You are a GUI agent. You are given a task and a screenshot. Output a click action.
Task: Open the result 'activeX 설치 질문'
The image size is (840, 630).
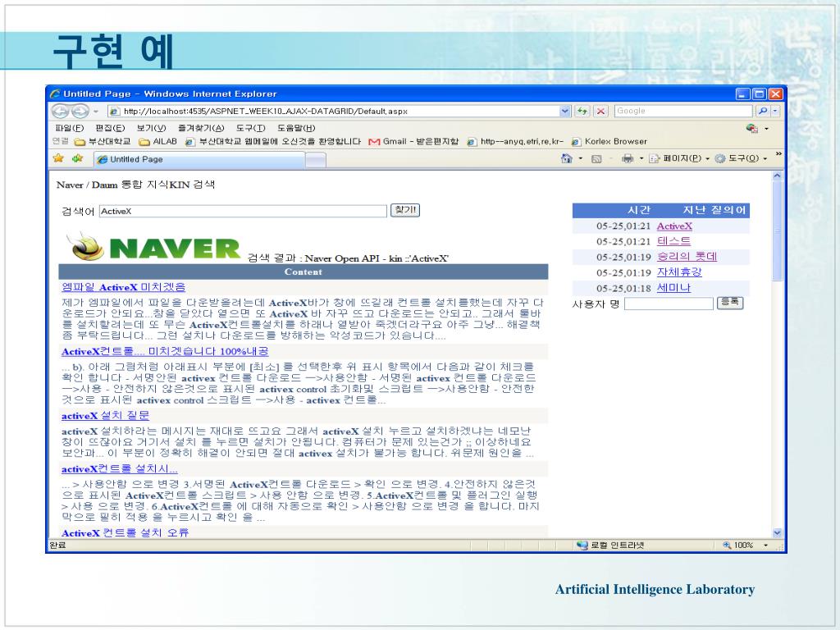coord(105,416)
